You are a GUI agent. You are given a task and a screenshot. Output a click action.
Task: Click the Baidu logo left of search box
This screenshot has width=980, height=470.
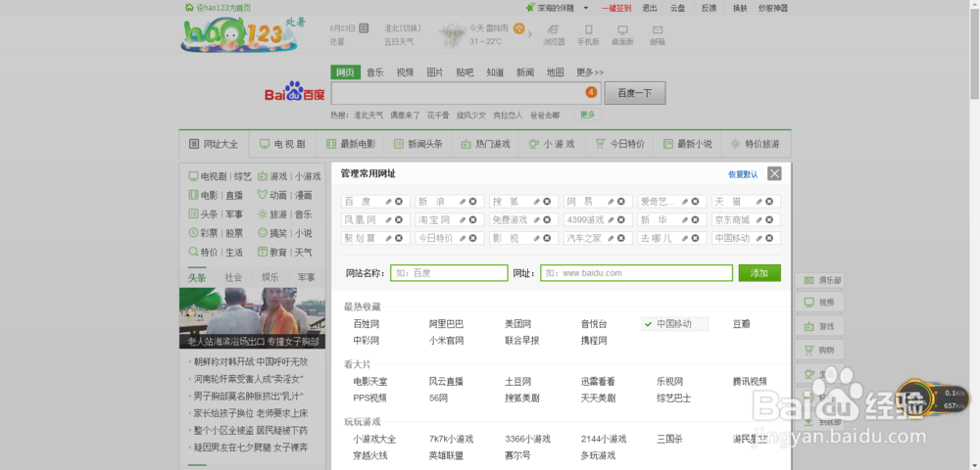click(x=295, y=92)
